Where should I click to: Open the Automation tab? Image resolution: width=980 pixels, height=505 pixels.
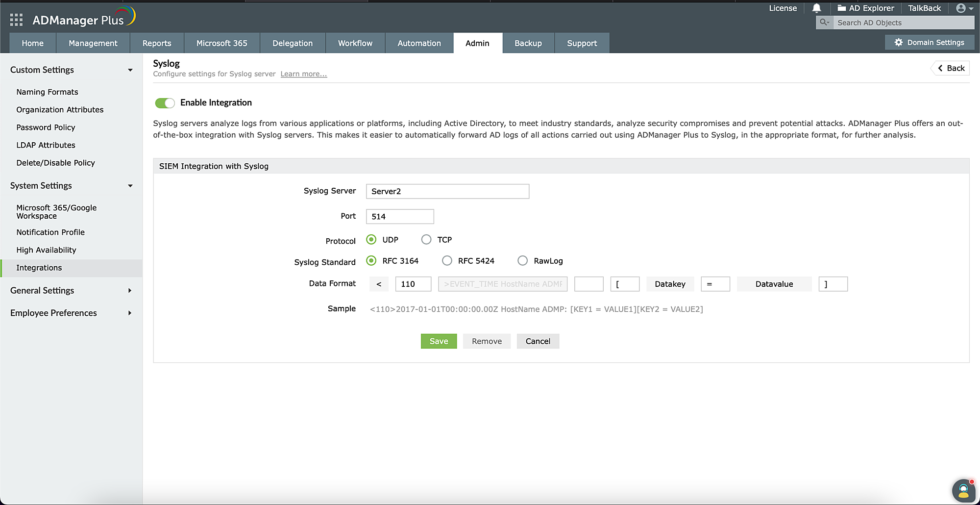tap(419, 43)
